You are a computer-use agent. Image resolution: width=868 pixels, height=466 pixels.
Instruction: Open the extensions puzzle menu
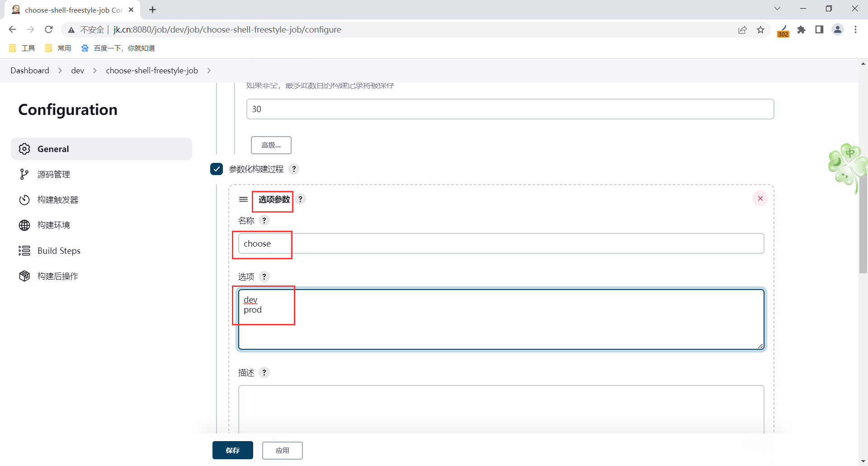pos(802,30)
